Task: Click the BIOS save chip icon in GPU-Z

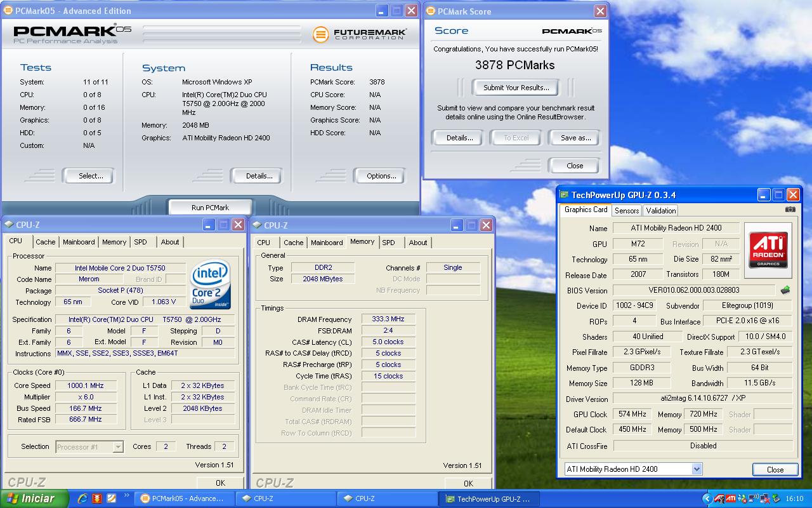Action: click(785, 290)
